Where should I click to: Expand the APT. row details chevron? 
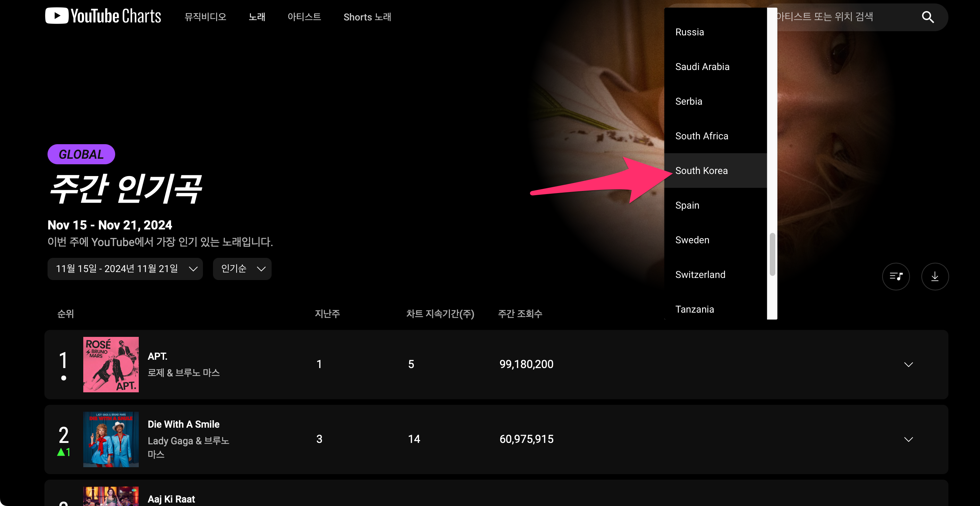click(x=908, y=364)
